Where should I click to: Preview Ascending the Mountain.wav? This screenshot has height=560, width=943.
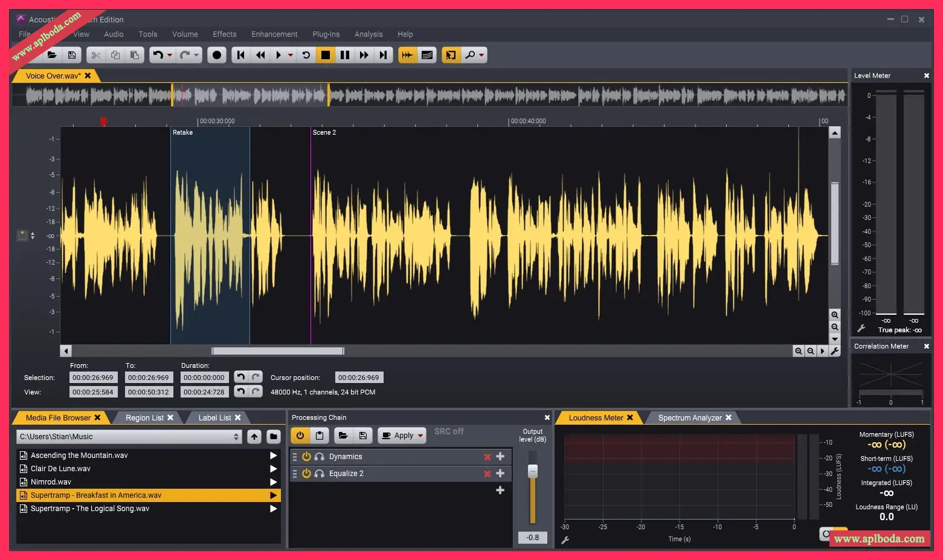click(273, 455)
